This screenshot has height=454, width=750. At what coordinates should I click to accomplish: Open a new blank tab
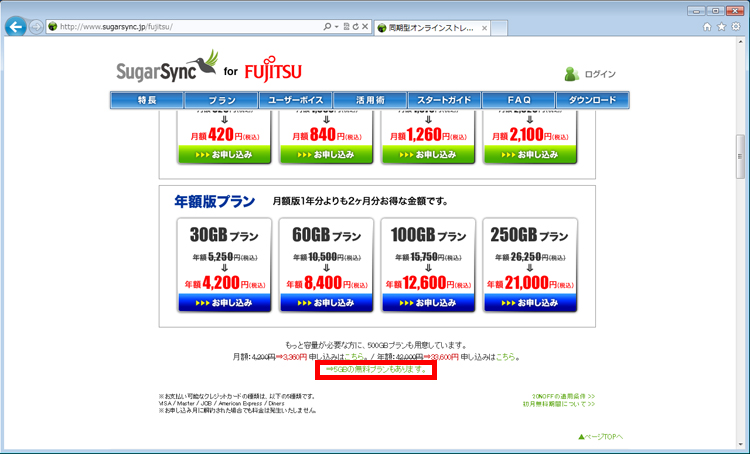[x=499, y=28]
